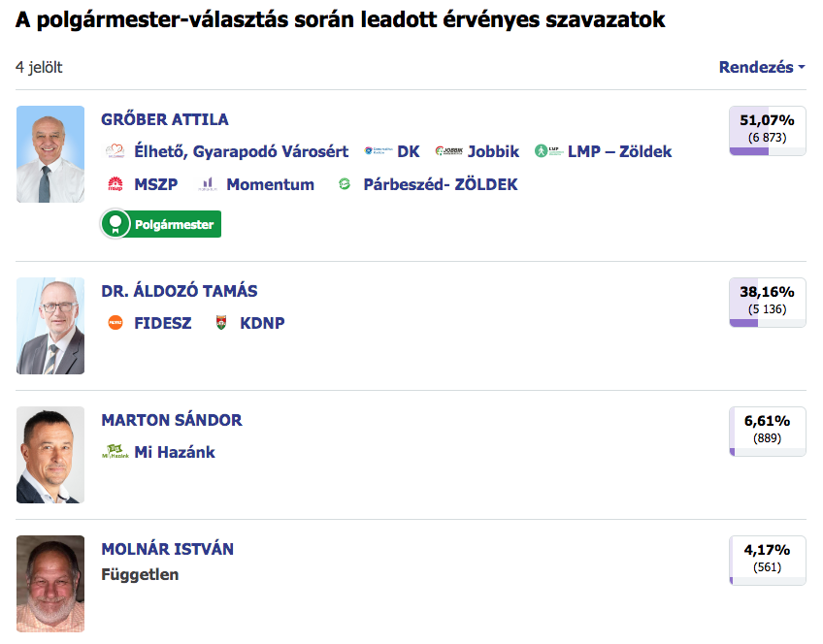Click the Jobbik party logo icon
The width and height of the screenshot is (823, 644).
point(447,151)
